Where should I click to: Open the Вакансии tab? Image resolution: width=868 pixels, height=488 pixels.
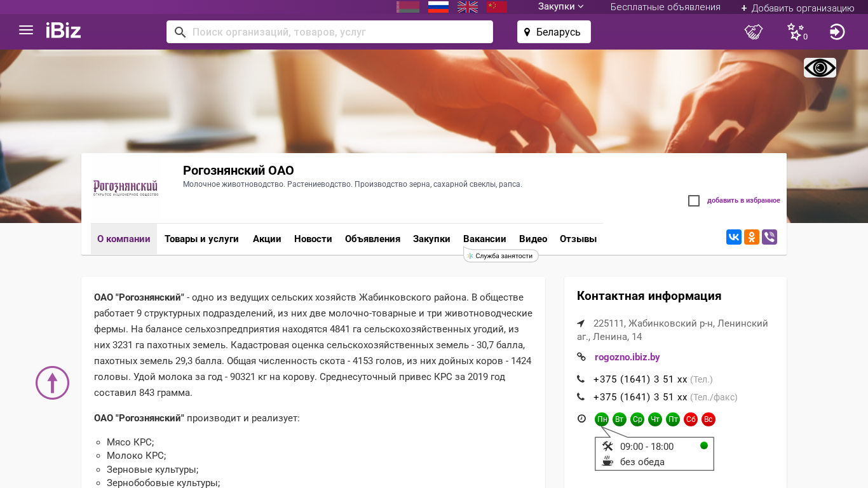485,239
